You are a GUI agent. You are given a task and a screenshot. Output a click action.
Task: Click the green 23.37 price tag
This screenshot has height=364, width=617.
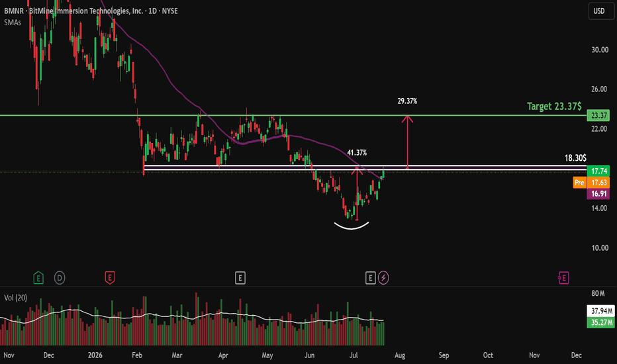click(x=598, y=115)
